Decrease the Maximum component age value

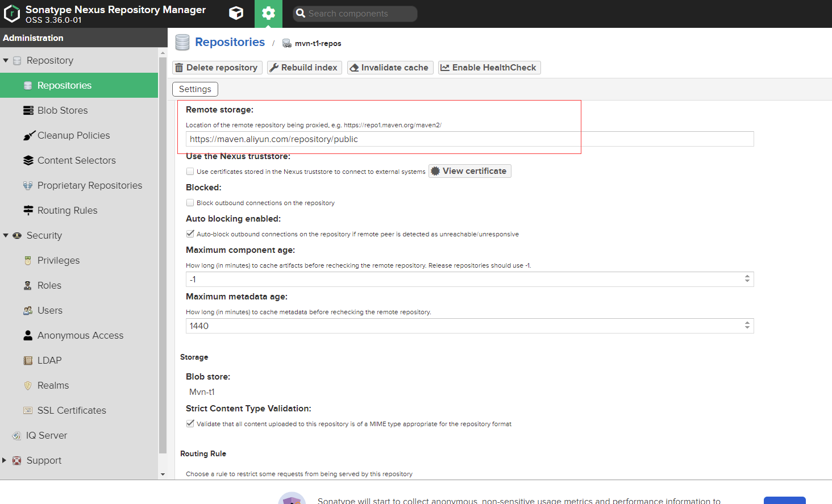point(747,282)
